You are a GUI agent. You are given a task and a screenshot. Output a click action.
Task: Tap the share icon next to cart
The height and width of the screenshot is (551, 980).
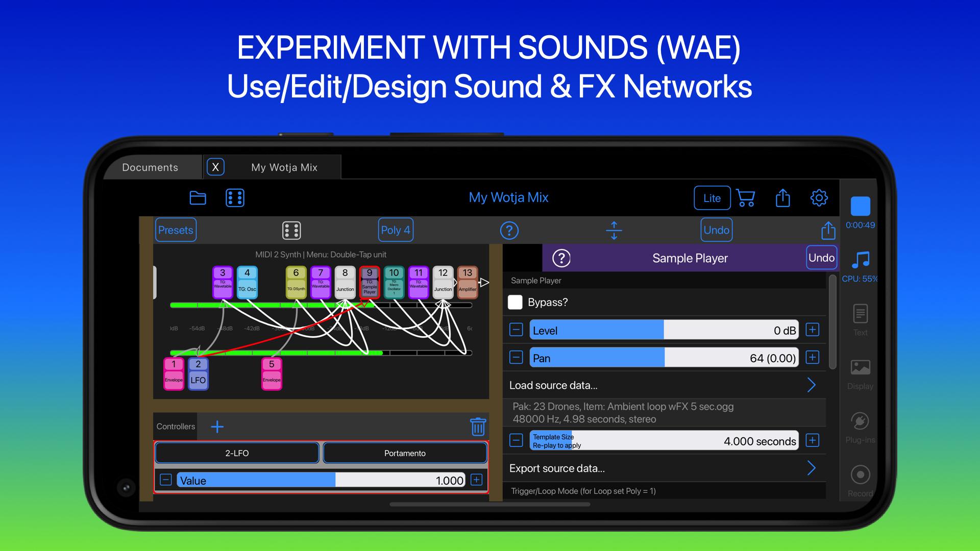pos(782,197)
